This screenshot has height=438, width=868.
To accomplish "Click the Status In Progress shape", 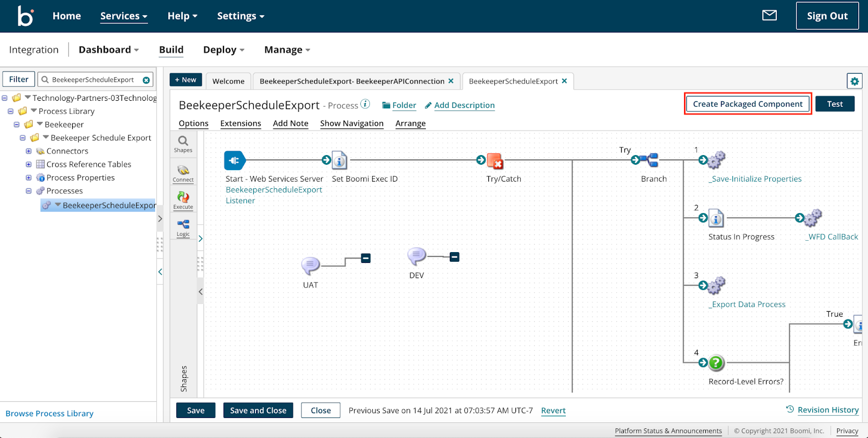I will point(716,218).
